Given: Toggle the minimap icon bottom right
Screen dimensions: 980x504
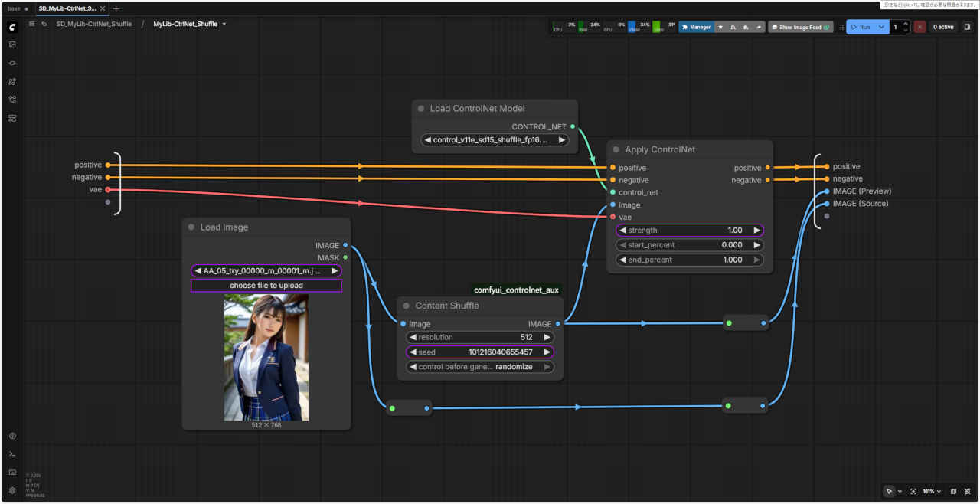Looking at the screenshot, I should pos(953,491).
